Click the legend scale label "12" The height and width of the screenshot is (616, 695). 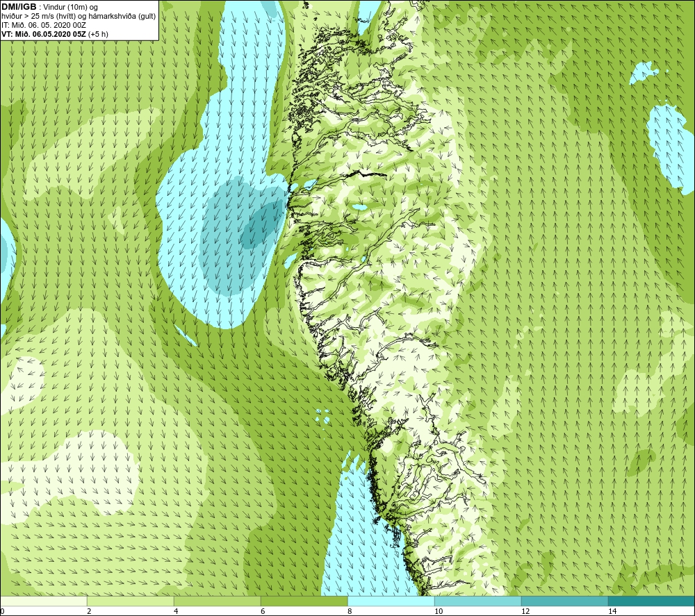click(525, 611)
